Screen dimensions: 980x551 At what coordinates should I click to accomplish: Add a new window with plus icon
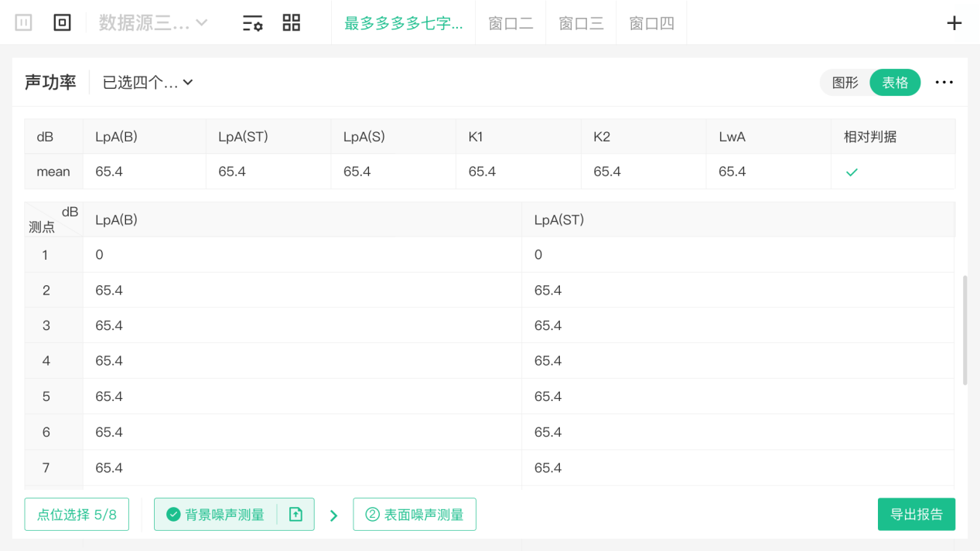point(954,23)
